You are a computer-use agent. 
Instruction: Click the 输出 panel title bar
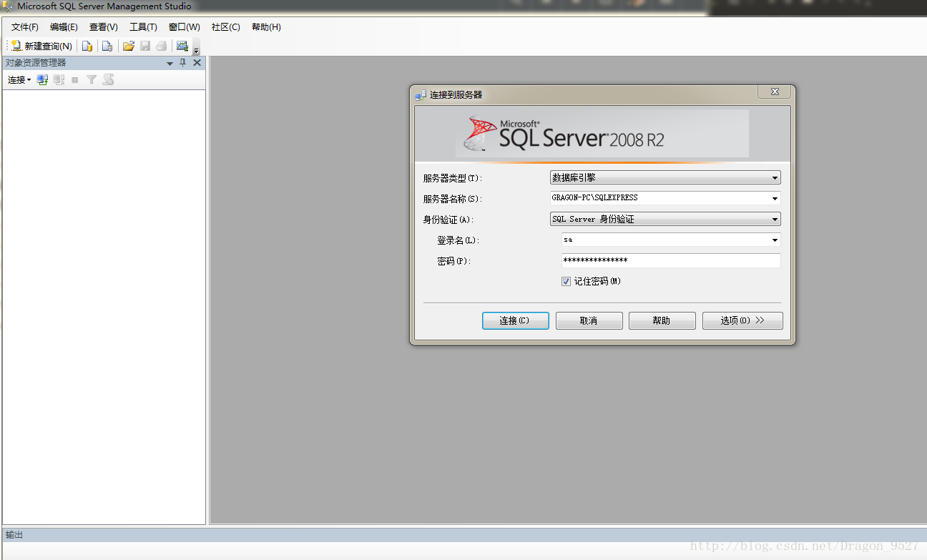pos(463,535)
